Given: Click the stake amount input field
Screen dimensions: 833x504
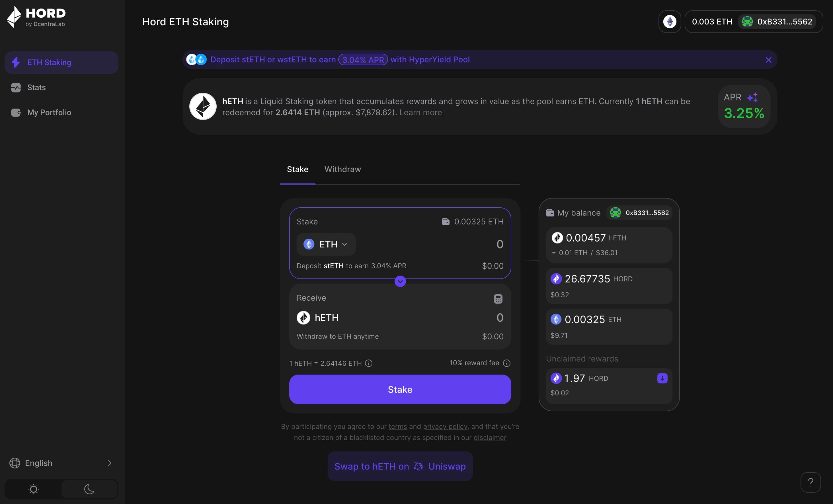Looking at the screenshot, I should pos(440,244).
